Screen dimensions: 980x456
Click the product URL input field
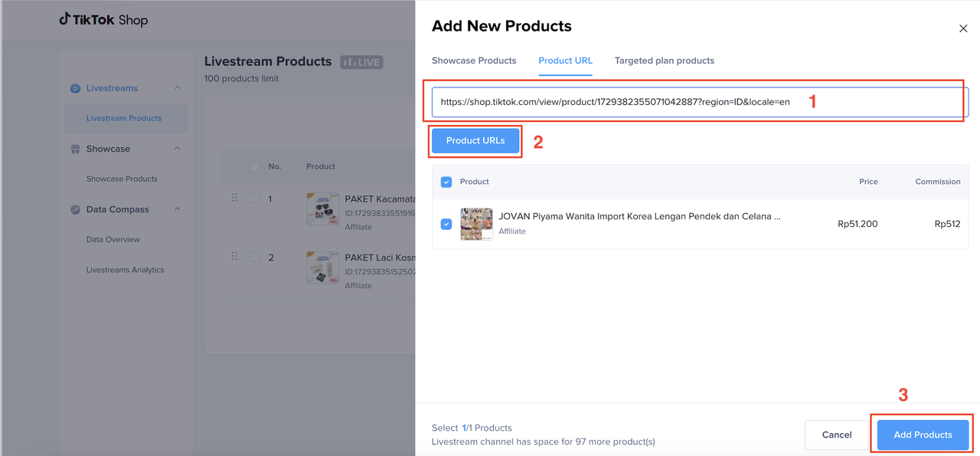[x=689, y=101]
